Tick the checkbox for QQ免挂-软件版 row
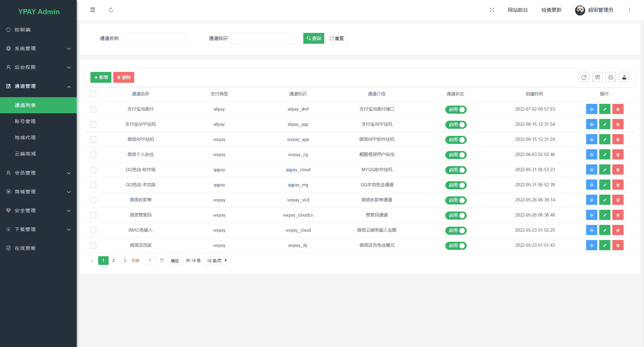Viewport: 644px width, 347px height. tap(93, 170)
